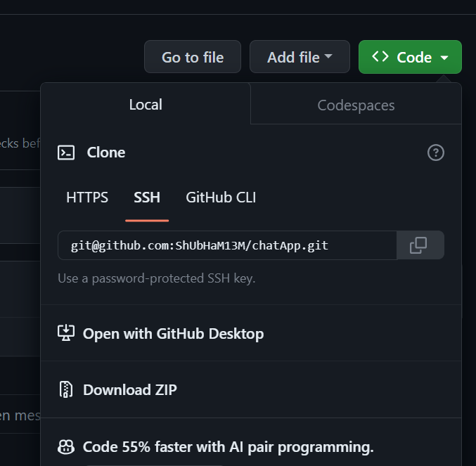
Task: Copy the SSH clone URL to clipboard
Action: (x=420, y=245)
